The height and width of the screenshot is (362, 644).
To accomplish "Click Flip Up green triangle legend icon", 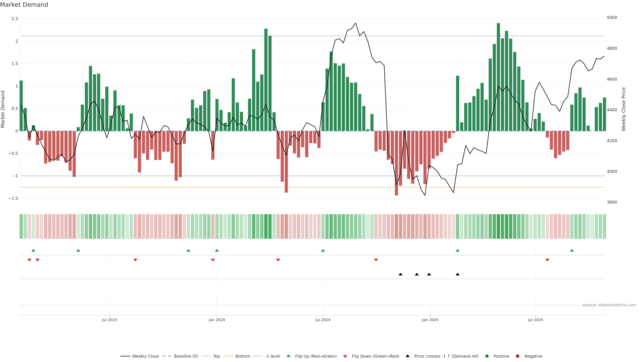I will click(x=288, y=356).
